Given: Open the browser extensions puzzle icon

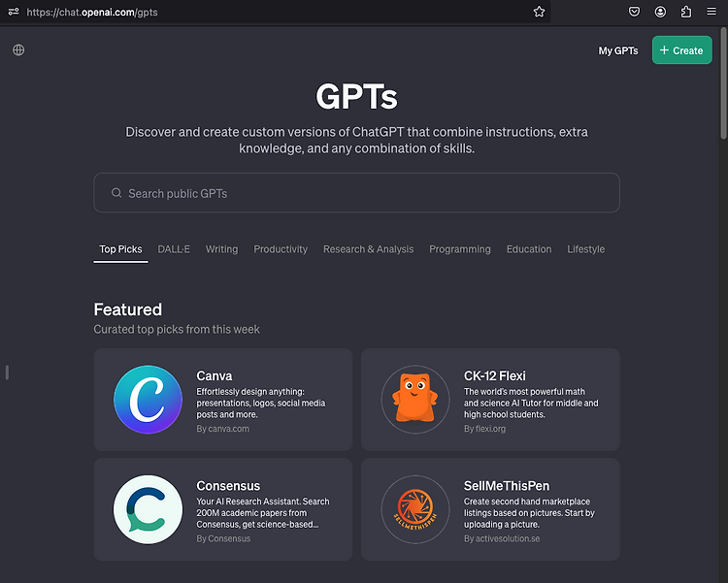Looking at the screenshot, I should 685,12.
